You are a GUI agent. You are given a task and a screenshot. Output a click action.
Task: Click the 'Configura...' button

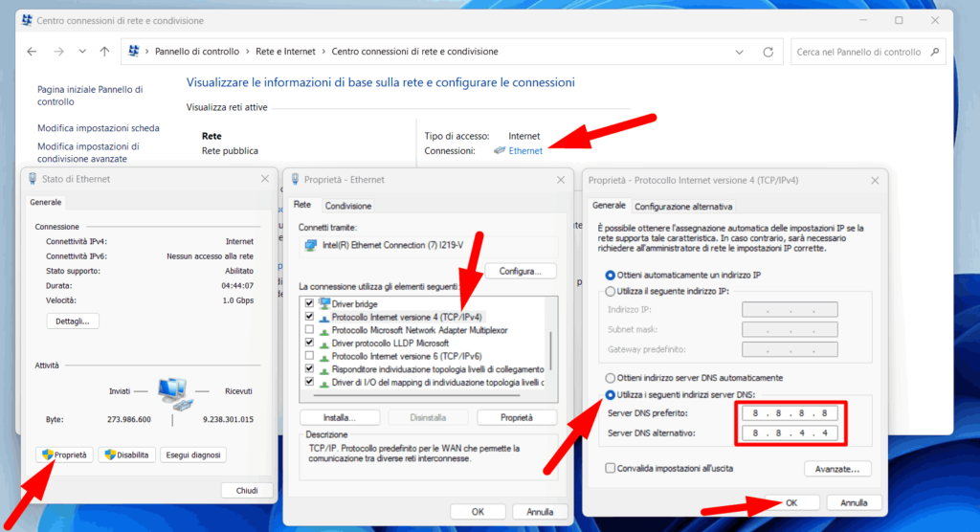point(520,272)
